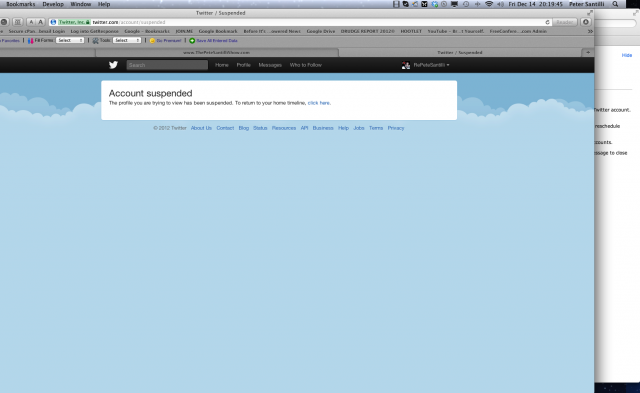Open the Develop menu

tap(53, 4)
